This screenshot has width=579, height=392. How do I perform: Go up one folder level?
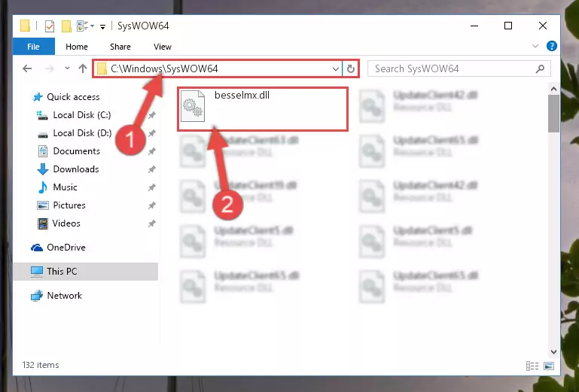pos(83,68)
